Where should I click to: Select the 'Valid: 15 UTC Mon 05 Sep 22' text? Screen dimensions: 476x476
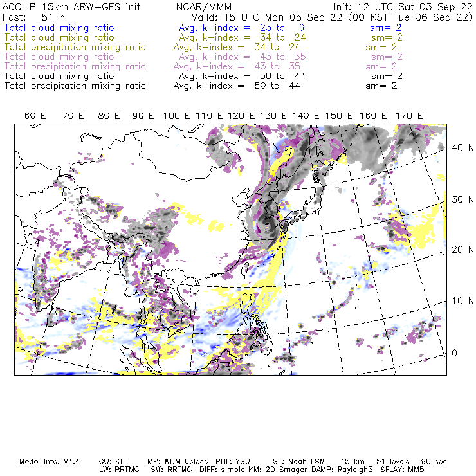[x=267, y=17]
